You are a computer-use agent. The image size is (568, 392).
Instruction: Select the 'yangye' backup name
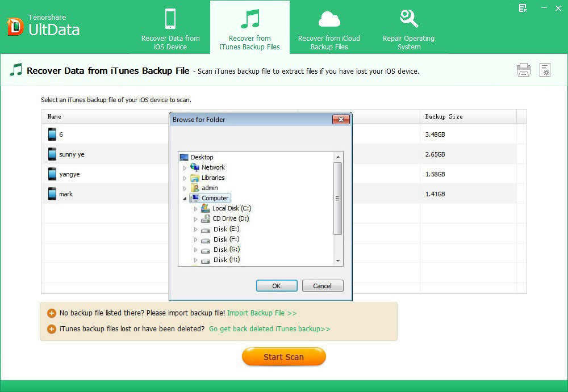69,174
